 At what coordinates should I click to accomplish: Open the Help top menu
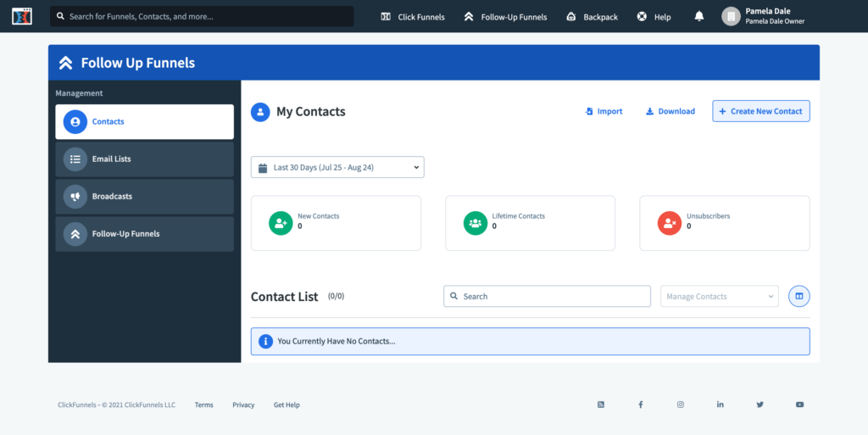tap(654, 17)
